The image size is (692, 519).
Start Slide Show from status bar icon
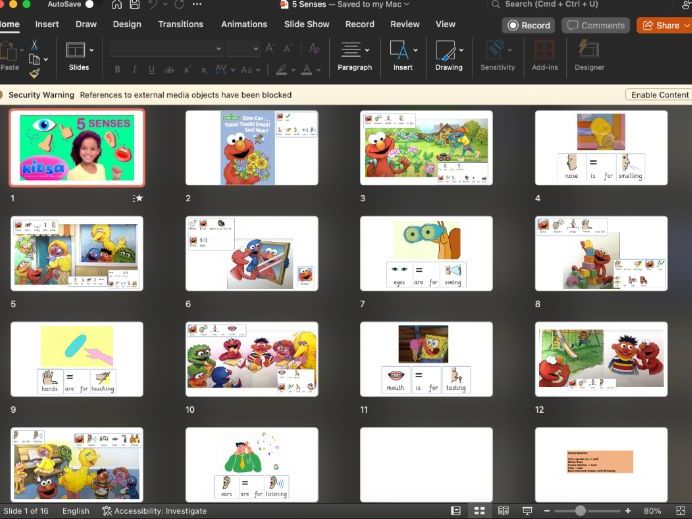click(527, 511)
